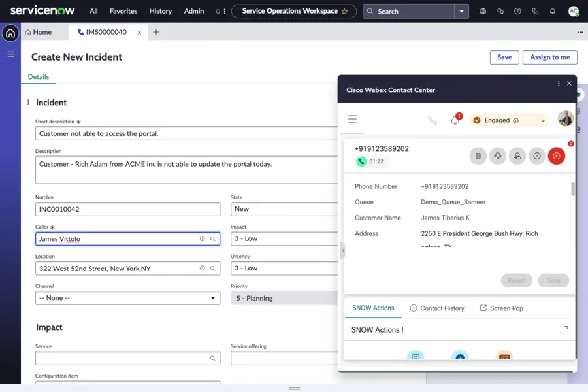Open the help question mark icon
588x392 pixels.
pyautogui.click(x=517, y=11)
